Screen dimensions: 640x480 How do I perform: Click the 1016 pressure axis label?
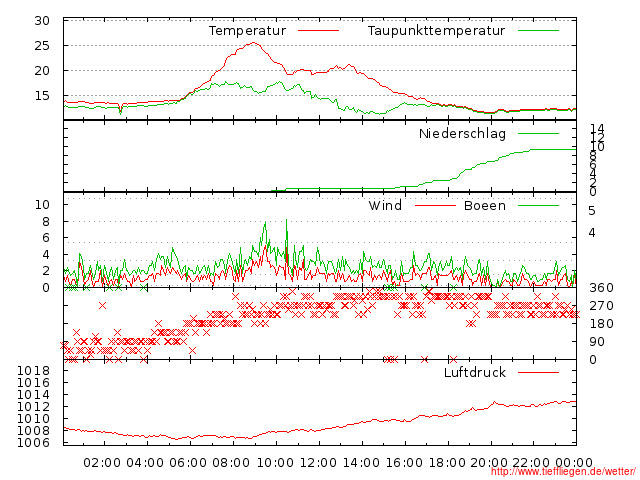pos(33,383)
